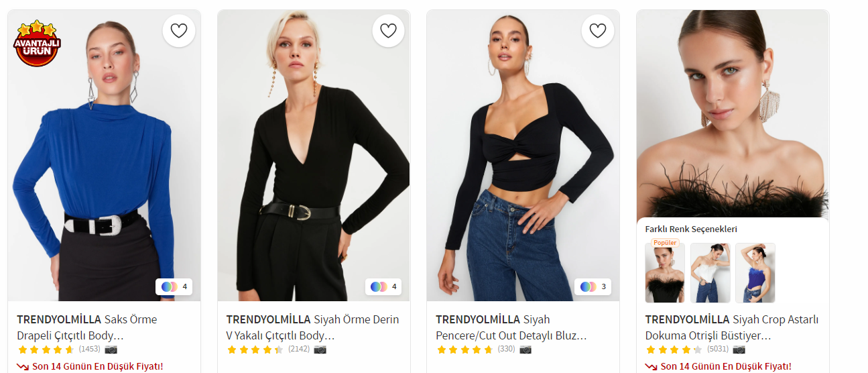The image size is (868, 373).
Task: Open Saks Örme Drapeli Body product title
Action: (x=86, y=327)
